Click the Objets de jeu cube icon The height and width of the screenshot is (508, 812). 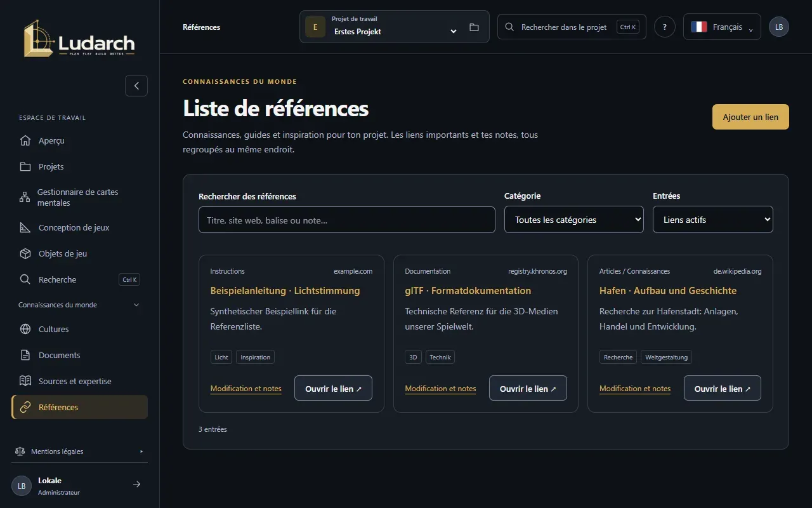tap(25, 253)
